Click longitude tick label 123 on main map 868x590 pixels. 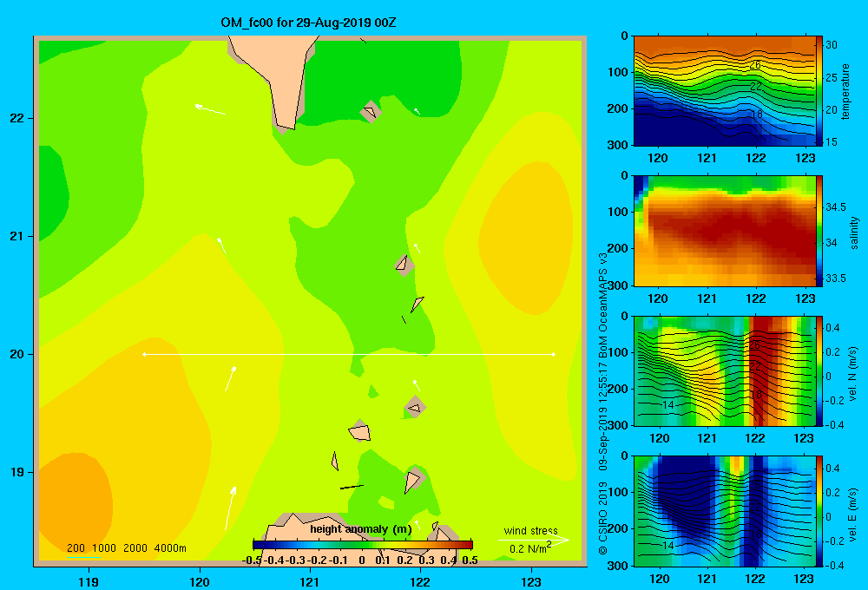[x=531, y=581]
